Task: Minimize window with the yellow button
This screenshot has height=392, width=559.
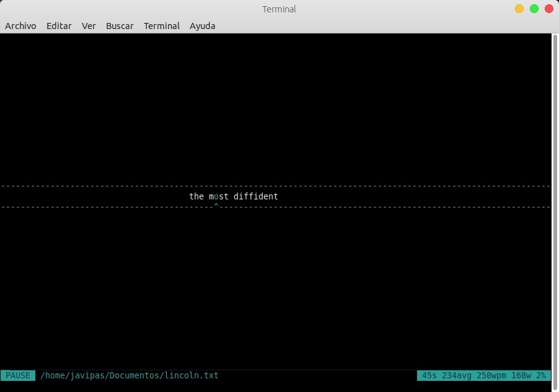Action: (x=519, y=9)
